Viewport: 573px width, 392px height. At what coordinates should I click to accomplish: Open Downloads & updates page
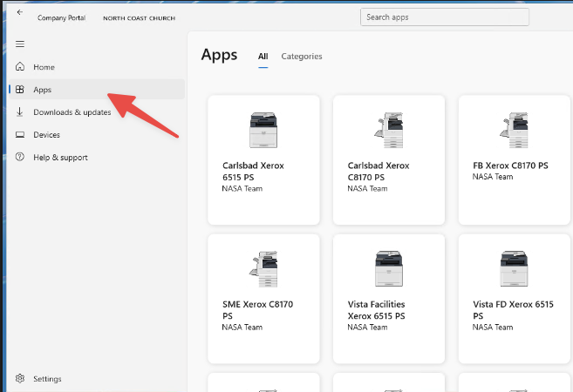72,112
